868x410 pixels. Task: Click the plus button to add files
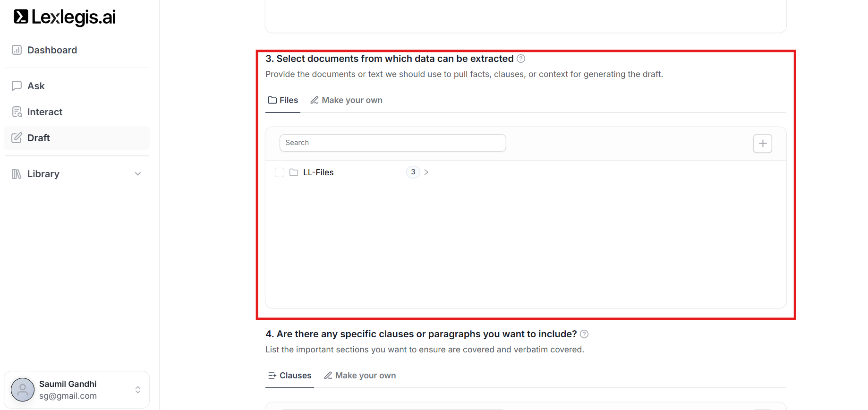pyautogui.click(x=762, y=144)
